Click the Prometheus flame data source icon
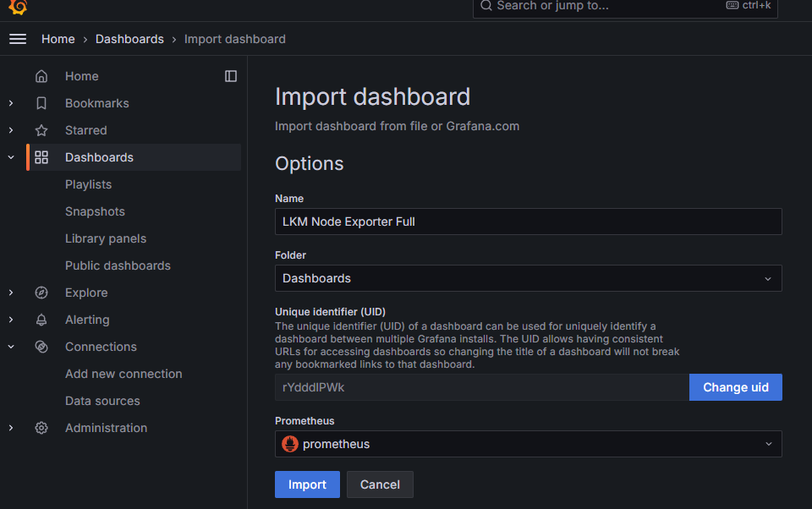 click(290, 444)
